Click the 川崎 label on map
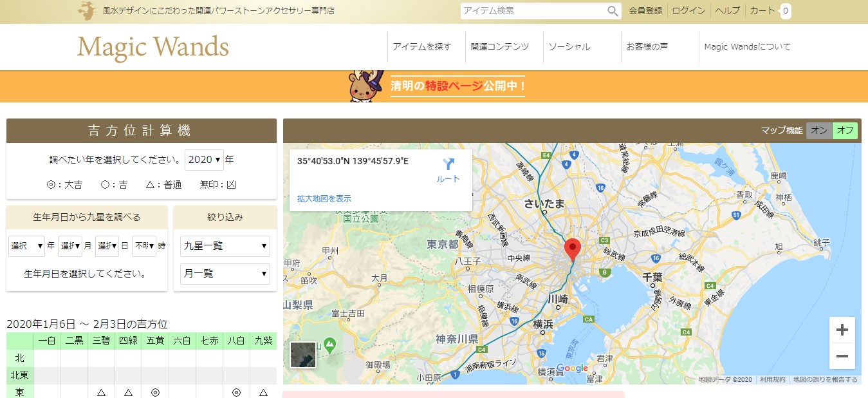 tap(557, 299)
